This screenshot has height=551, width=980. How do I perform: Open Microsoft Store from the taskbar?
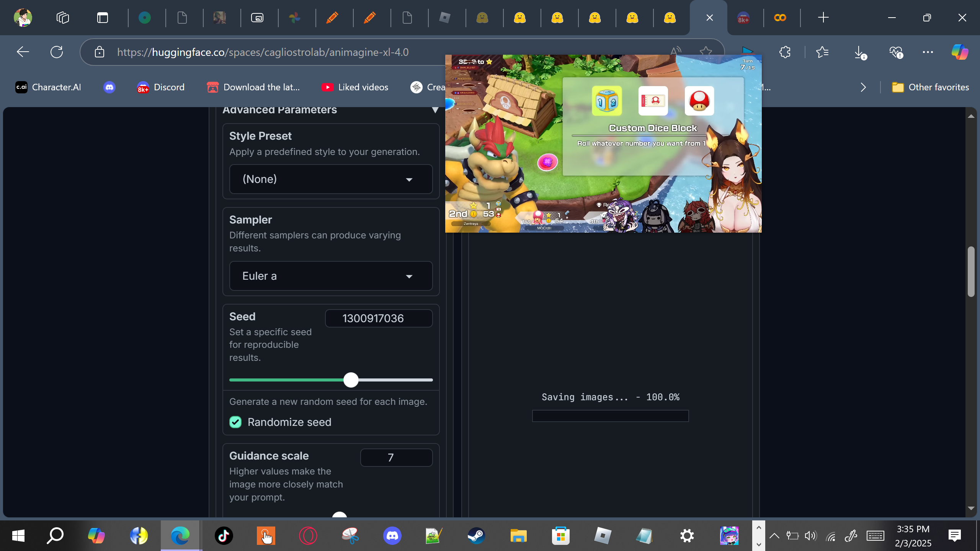(560, 536)
